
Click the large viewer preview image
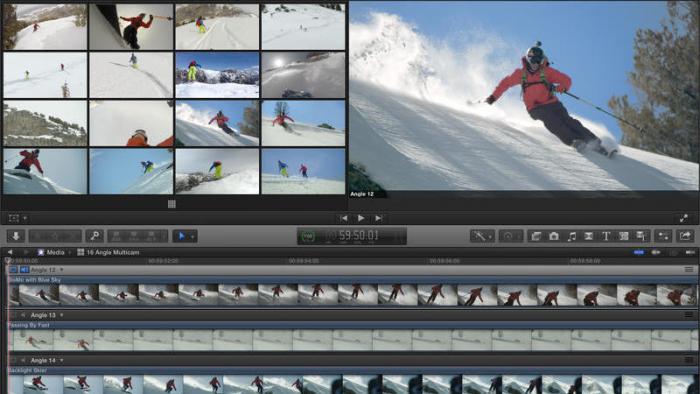(x=524, y=99)
